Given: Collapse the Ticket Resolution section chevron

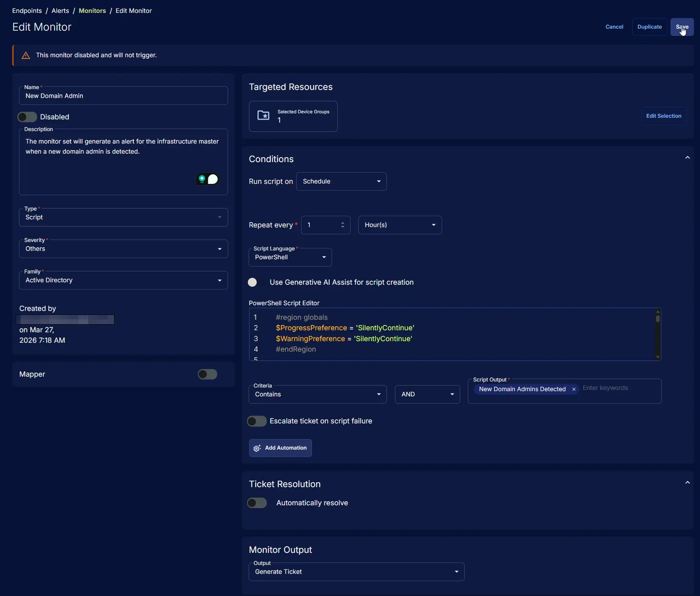Looking at the screenshot, I should 688,483.
